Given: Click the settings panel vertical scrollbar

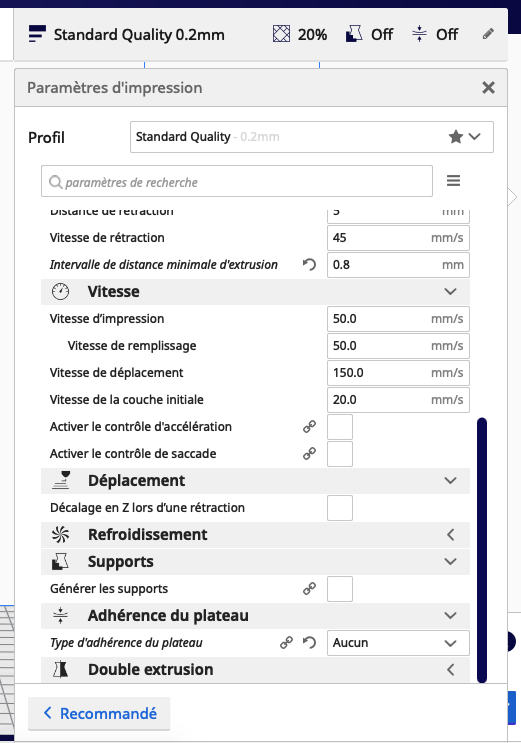Looking at the screenshot, I should 482,550.
